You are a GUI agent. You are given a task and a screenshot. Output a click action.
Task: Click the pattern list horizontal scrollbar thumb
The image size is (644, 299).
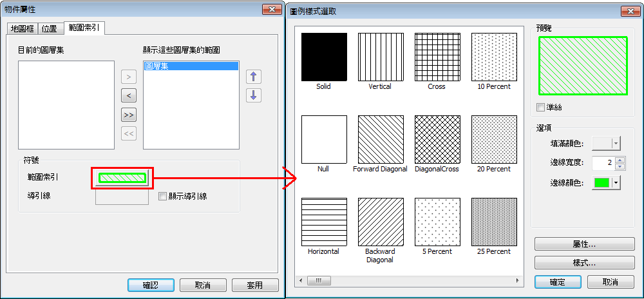(x=318, y=280)
